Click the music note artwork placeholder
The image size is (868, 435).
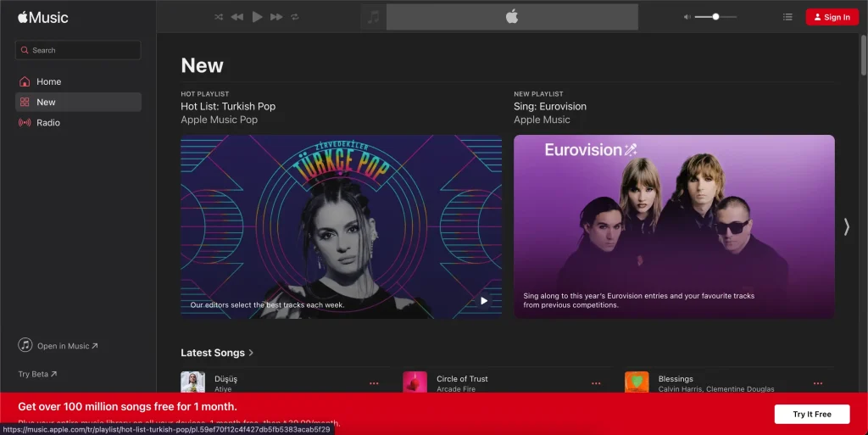374,17
